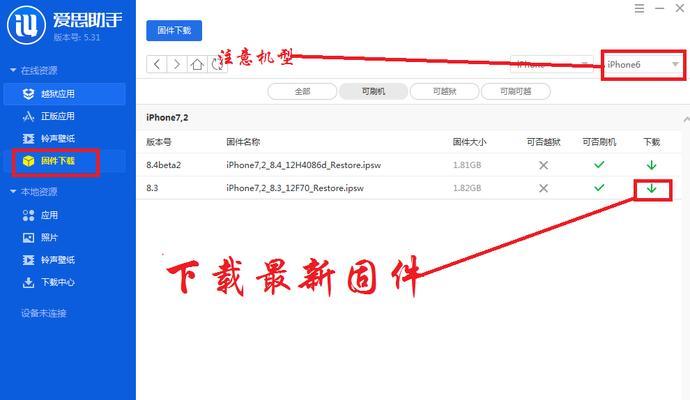Open the iPhone6 model dropdown
Image resolution: width=690 pixels, height=400 pixels.
[x=643, y=65]
